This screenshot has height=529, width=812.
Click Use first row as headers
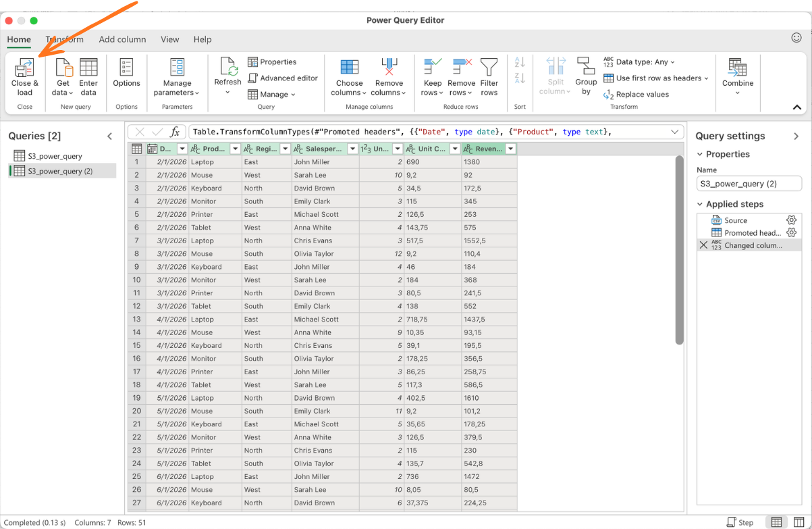click(656, 78)
